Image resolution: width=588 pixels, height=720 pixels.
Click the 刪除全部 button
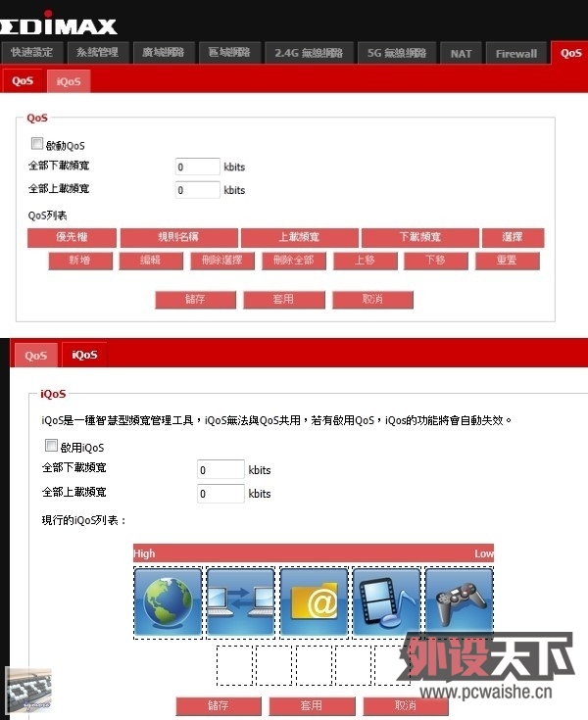[294, 261]
